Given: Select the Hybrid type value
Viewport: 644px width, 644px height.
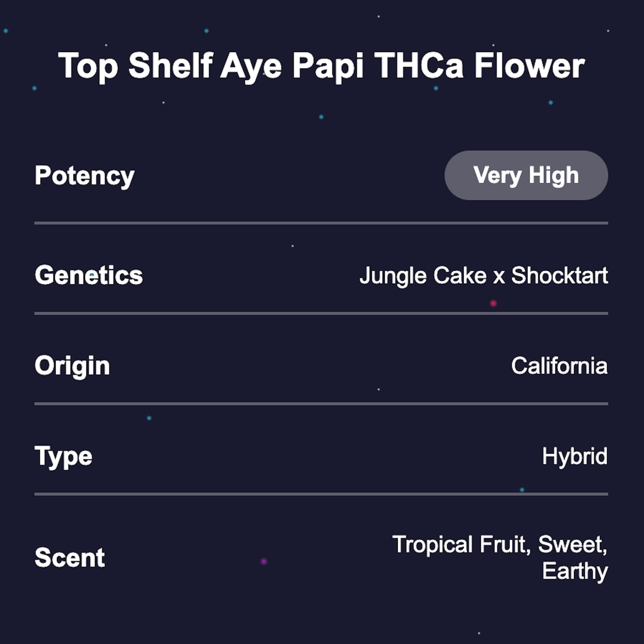Looking at the screenshot, I should (575, 456).
